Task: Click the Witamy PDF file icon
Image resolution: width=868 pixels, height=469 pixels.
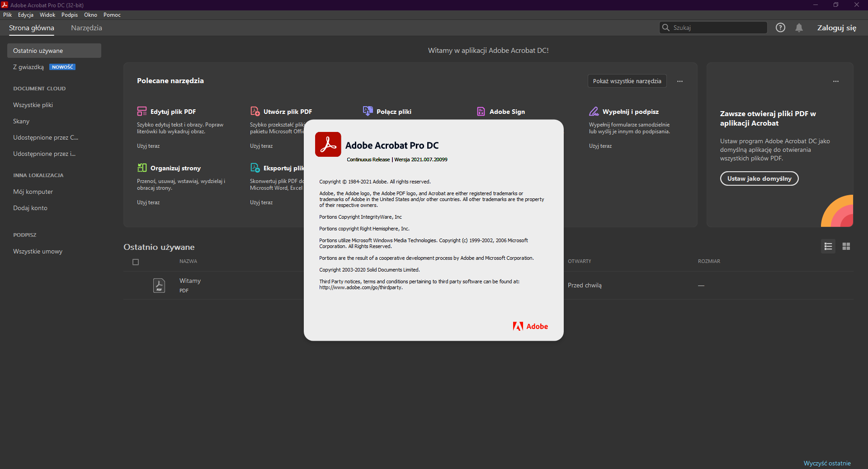Action: 159,286
